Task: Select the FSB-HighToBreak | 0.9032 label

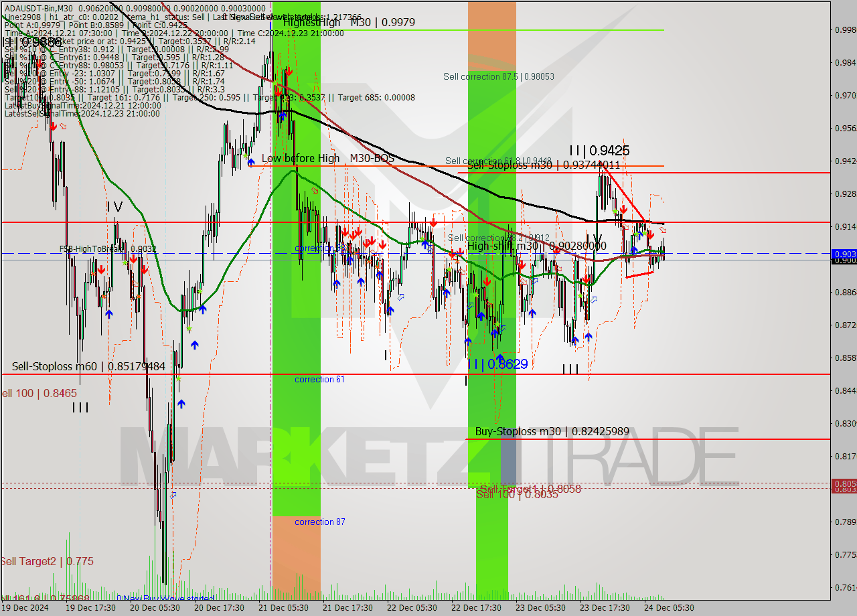Action: pos(108,249)
